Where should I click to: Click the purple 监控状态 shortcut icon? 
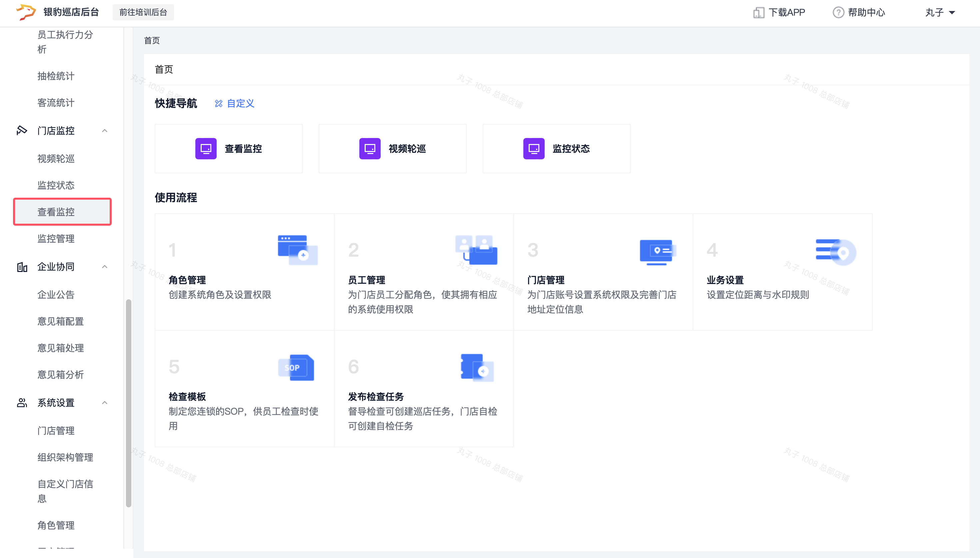click(x=534, y=149)
